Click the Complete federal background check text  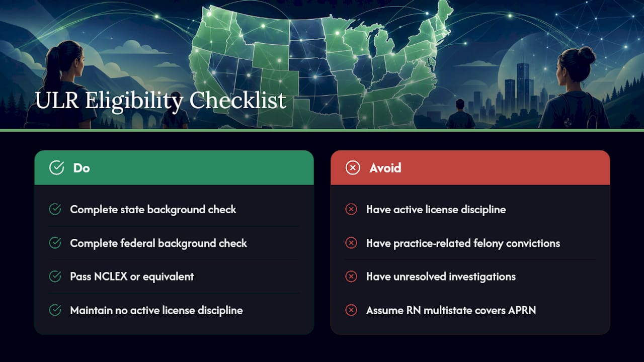pyautogui.click(x=158, y=243)
